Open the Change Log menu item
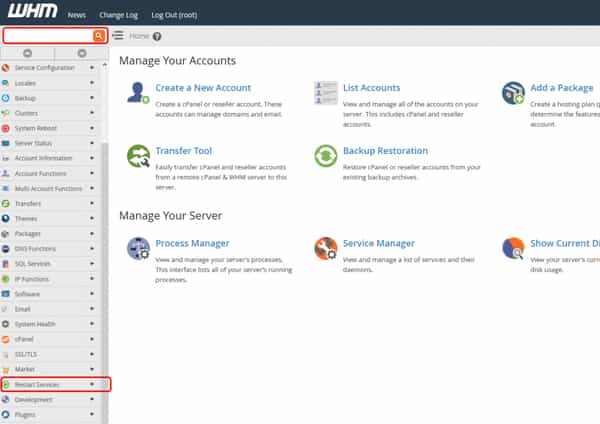 point(118,15)
